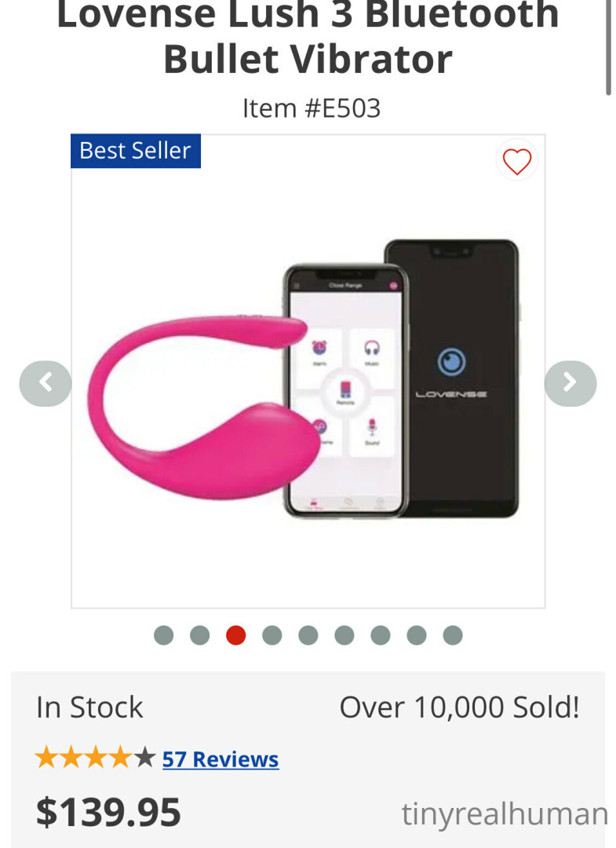616x848 pixels.
Task: Jump to the seventh carousel image dot
Action: 381,635
